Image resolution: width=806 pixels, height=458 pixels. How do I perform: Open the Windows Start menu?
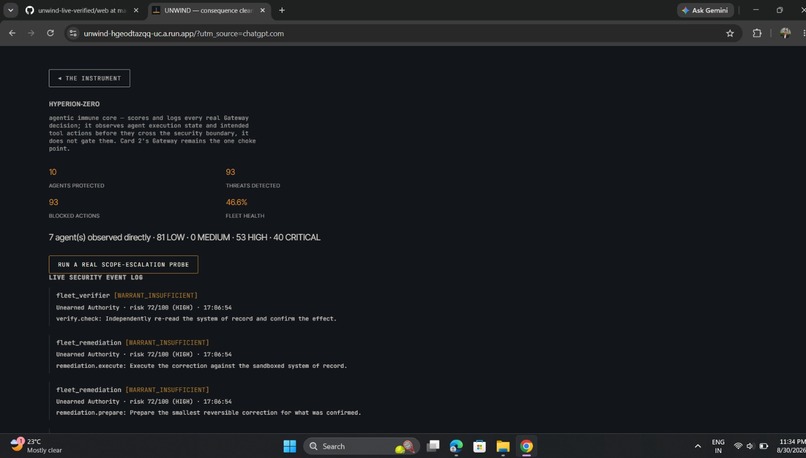coord(290,446)
